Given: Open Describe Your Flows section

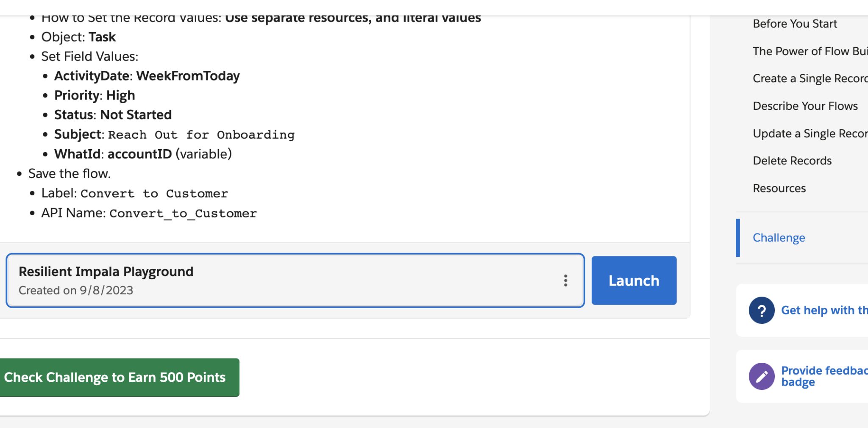Looking at the screenshot, I should tap(805, 106).
